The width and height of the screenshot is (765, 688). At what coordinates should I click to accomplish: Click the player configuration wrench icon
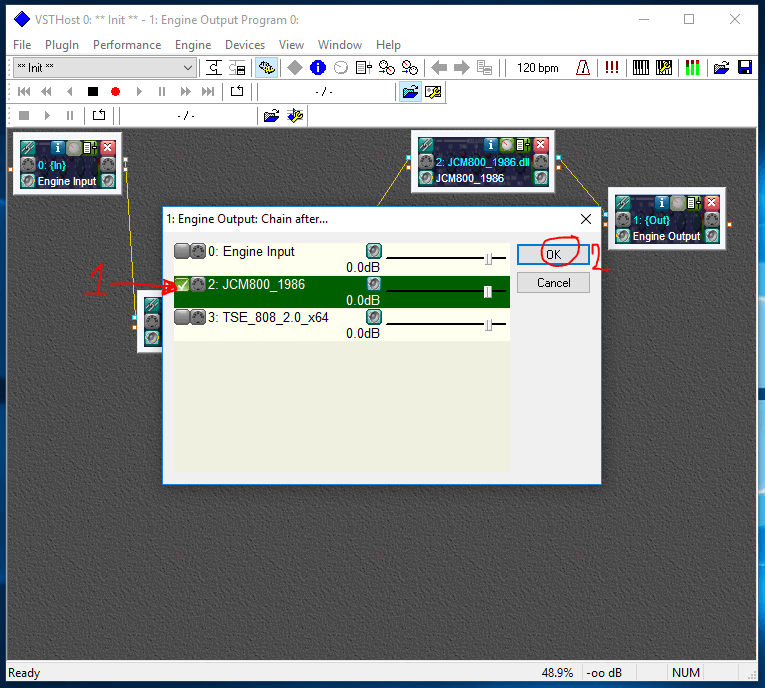pyautogui.click(x=433, y=92)
